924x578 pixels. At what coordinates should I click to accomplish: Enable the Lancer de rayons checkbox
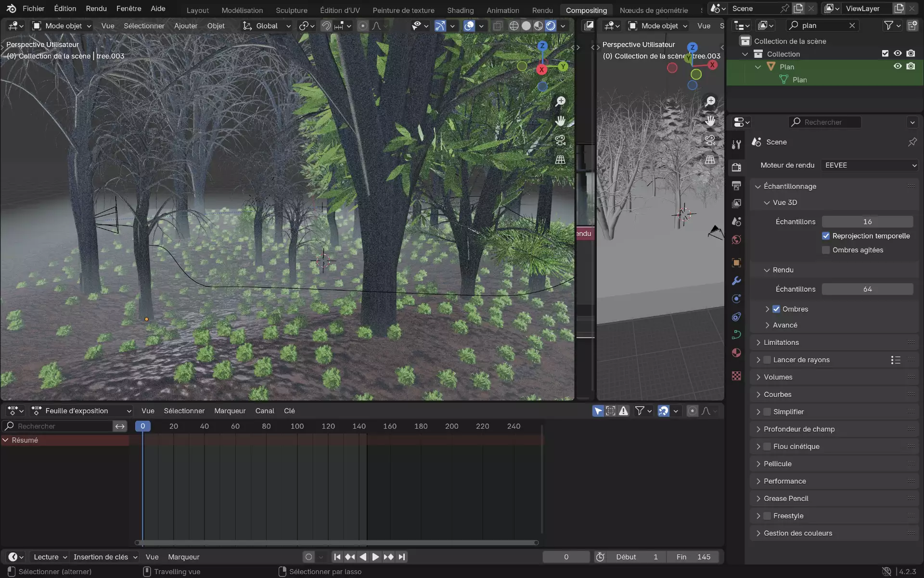pos(767,360)
